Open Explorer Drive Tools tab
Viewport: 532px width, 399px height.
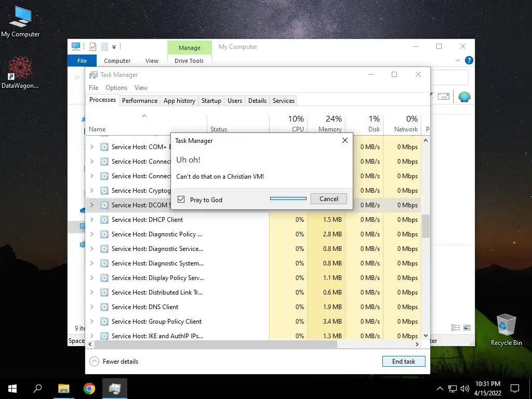click(x=189, y=61)
